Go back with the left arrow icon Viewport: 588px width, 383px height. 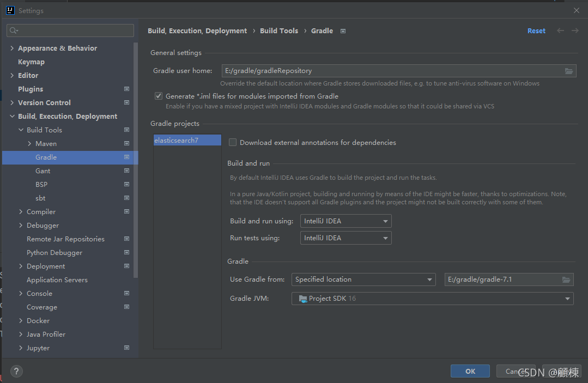[x=560, y=31]
